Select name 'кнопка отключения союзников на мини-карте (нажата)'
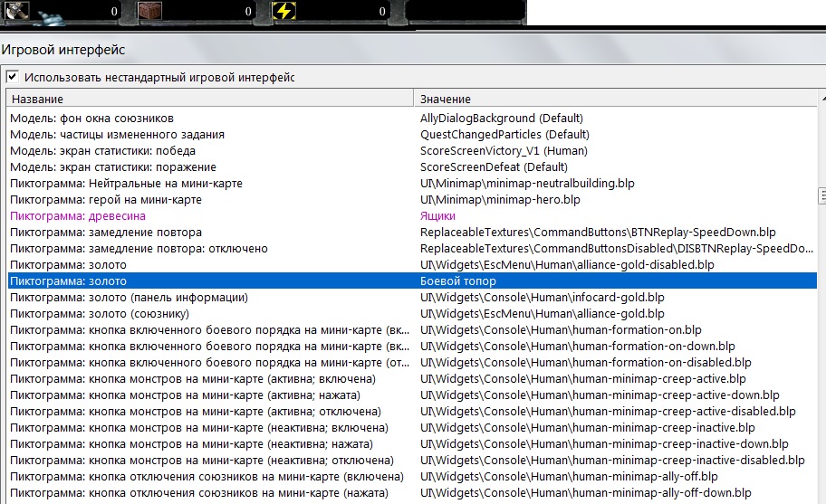Screen dimensions: 826x504 199,493
